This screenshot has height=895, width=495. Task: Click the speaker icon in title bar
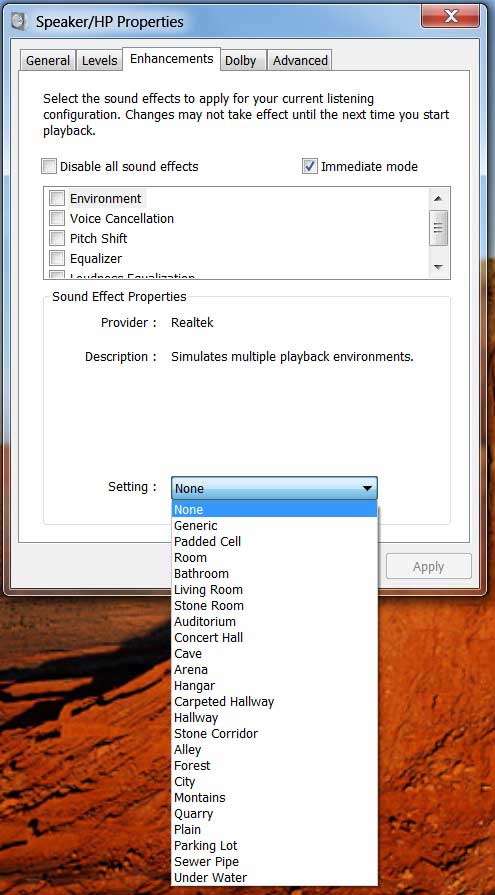click(x=18, y=22)
